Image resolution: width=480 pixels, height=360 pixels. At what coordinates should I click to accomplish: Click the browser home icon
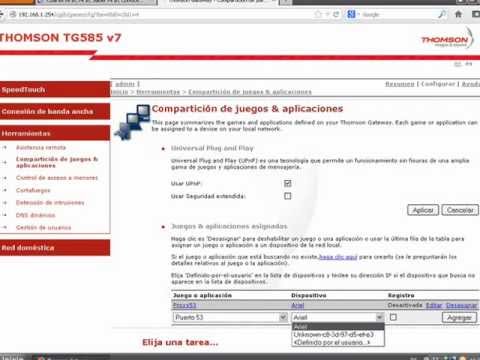458,14
